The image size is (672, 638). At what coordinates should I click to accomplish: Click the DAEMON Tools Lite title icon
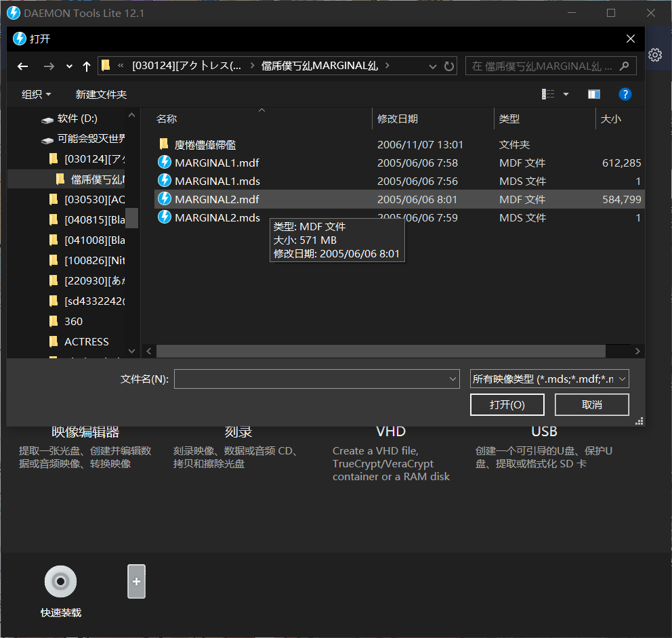[14, 13]
